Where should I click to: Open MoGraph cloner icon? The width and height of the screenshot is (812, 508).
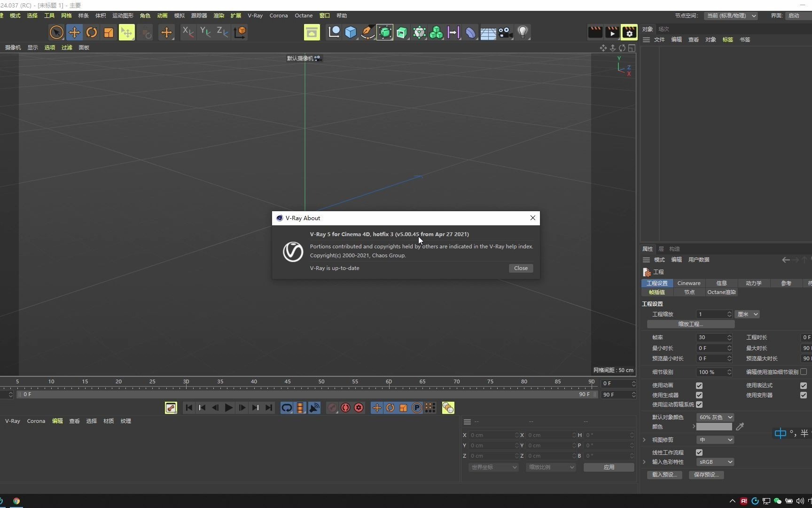tap(436, 32)
